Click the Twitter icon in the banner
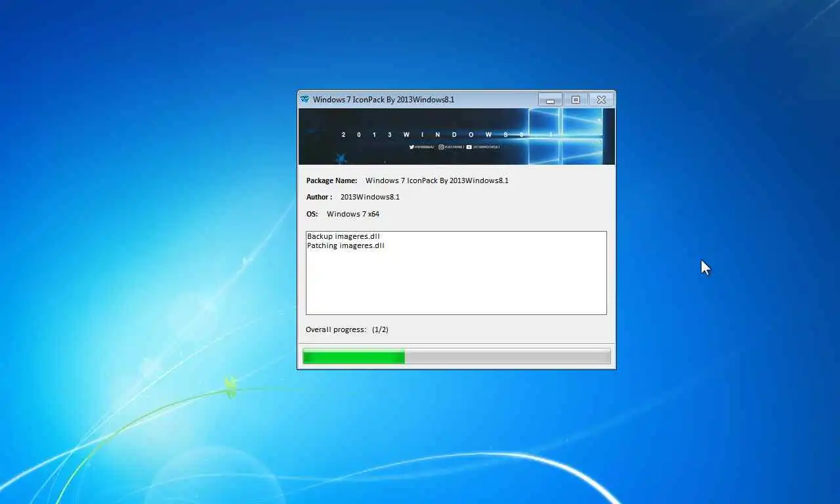 [411, 147]
